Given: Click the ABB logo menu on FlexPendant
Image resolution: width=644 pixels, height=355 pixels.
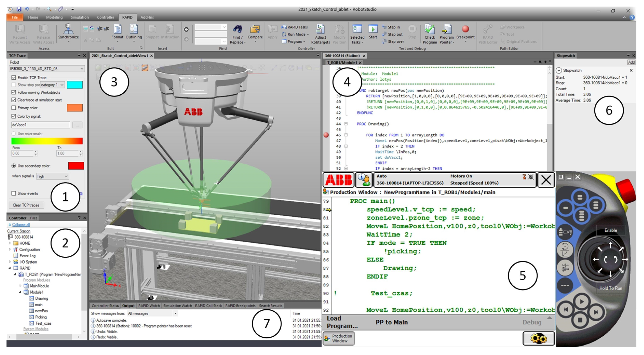Looking at the screenshot, I should tap(338, 180).
